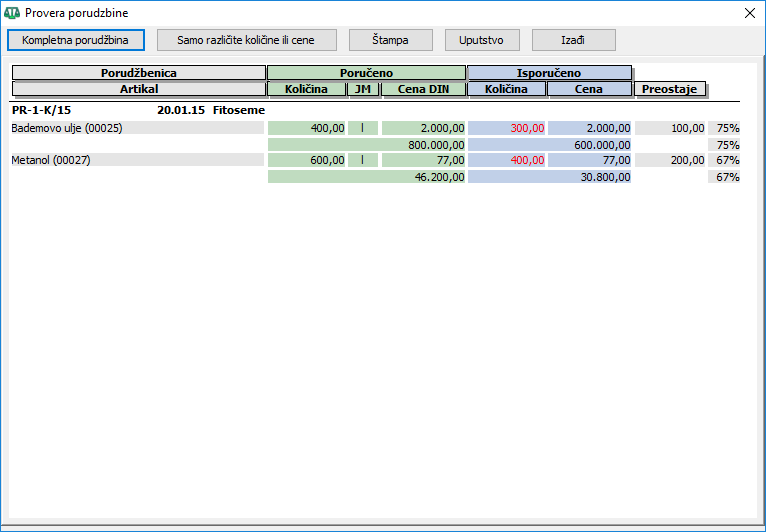Click the Artikal column header

[x=139, y=89]
